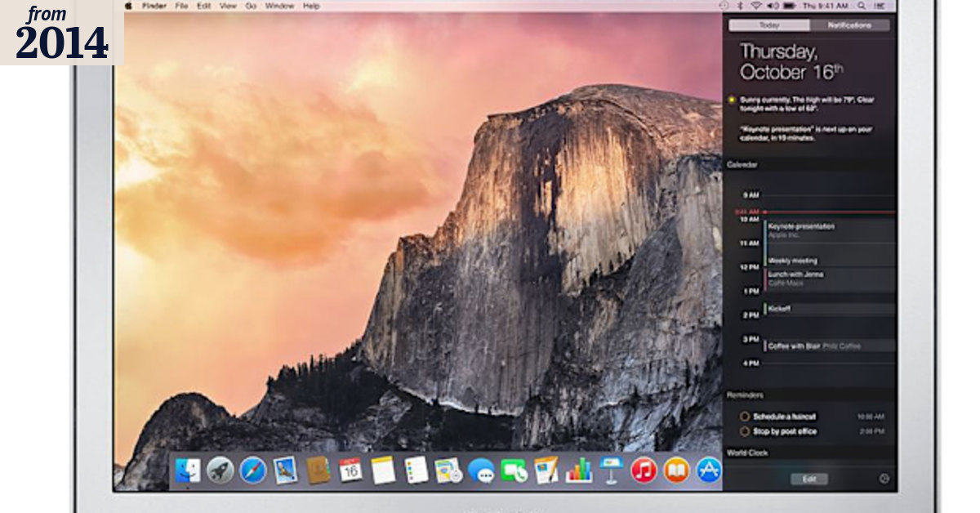Open Pages document icon in Dock
The image size is (980, 513).
546,471
